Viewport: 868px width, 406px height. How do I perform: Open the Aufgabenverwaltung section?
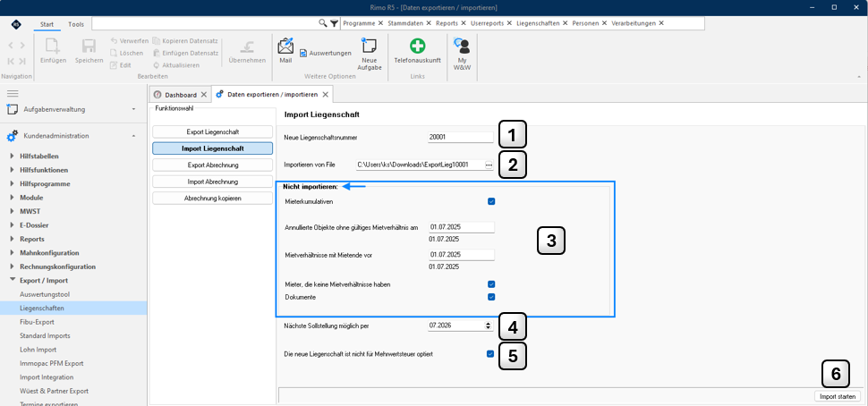point(72,109)
